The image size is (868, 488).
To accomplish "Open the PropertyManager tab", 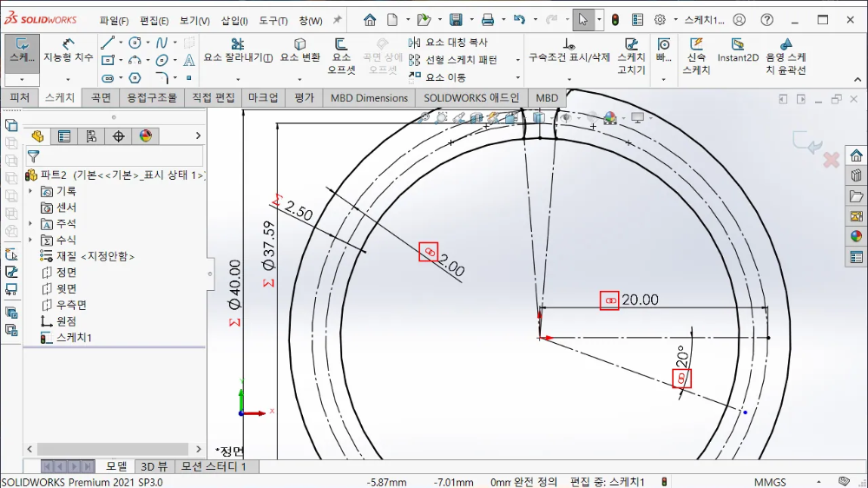I will pos(64,136).
